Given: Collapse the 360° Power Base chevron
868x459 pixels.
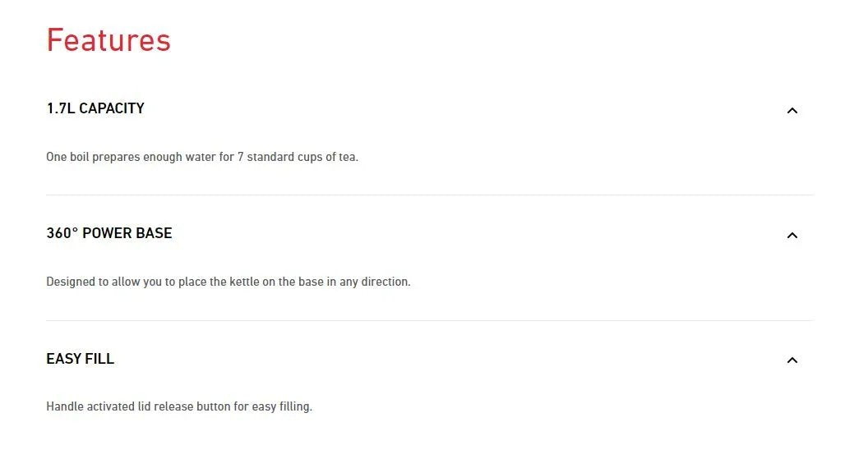Looking at the screenshot, I should (x=792, y=236).
